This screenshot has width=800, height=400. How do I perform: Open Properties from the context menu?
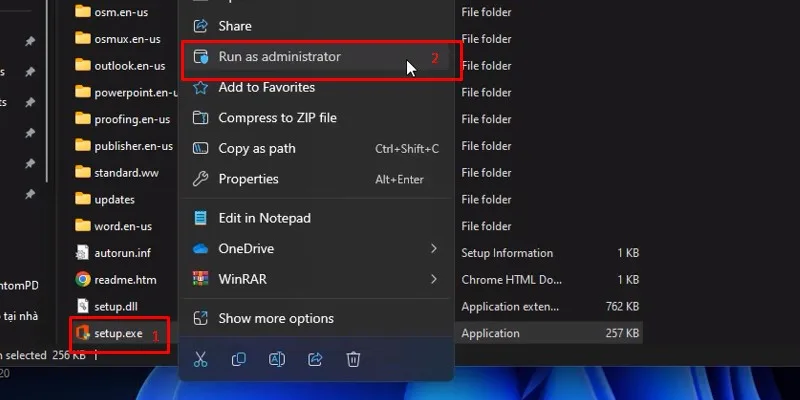(316, 179)
